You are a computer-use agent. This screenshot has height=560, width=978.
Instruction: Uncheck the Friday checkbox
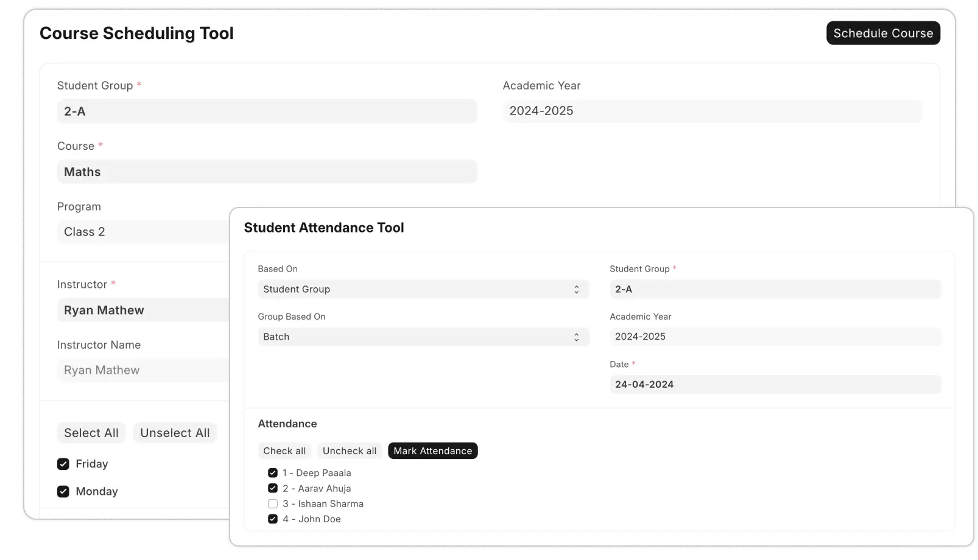click(63, 464)
